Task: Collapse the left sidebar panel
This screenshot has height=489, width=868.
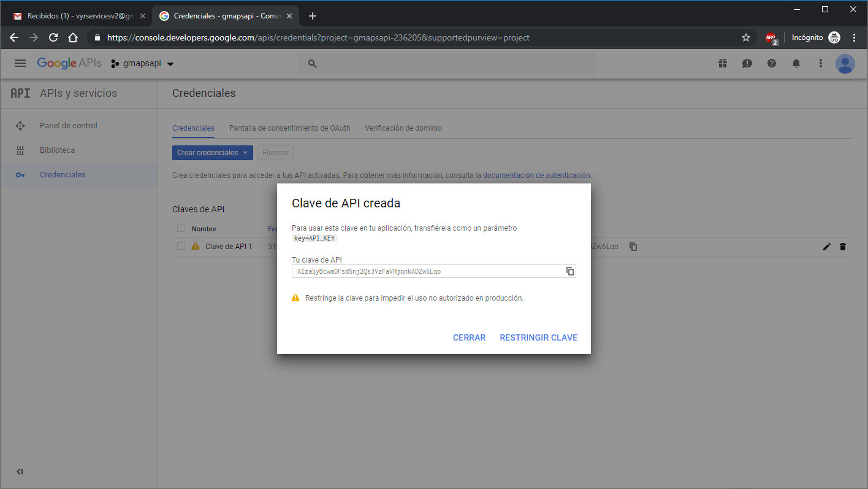Action: coord(20,472)
